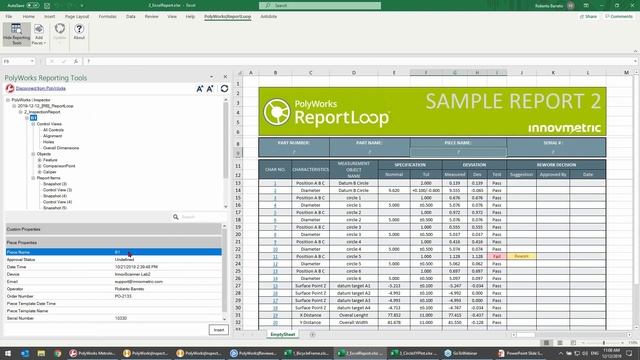
Task: Open the Formulas tab
Action: (107, 16)
